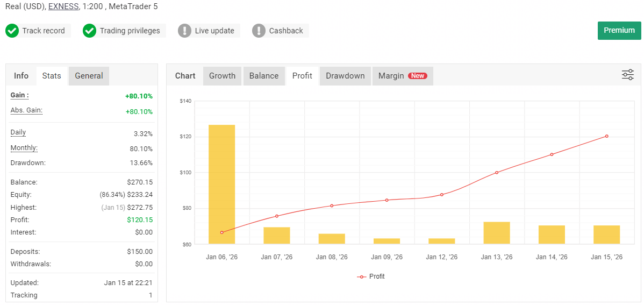Click the Live update exclamation icon
Screen dimensions: 644x305
coord(185,31)
